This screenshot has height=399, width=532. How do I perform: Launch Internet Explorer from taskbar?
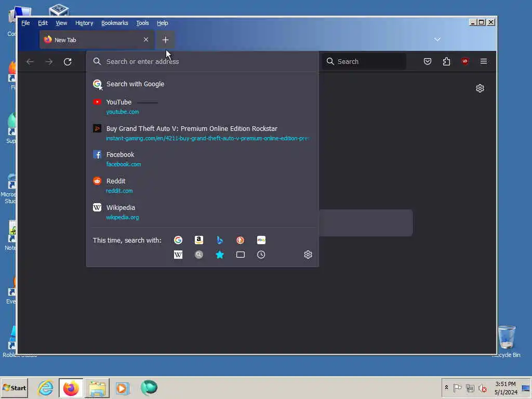(x=46, y=388)
